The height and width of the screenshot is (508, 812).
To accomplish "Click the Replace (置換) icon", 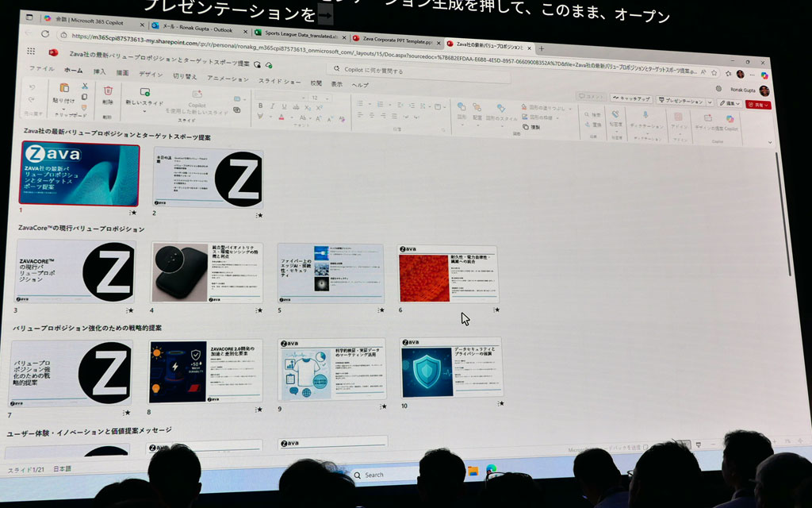I will [x=587, y=125].
